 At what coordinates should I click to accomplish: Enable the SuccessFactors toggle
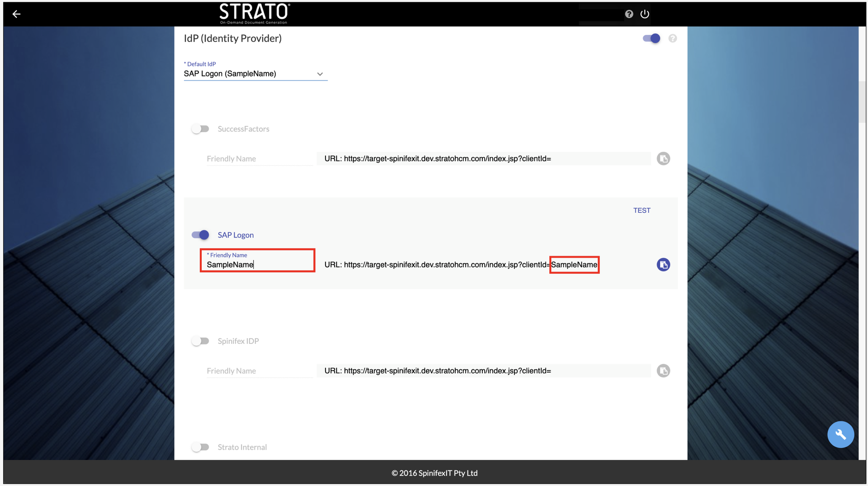pos(200,129)
